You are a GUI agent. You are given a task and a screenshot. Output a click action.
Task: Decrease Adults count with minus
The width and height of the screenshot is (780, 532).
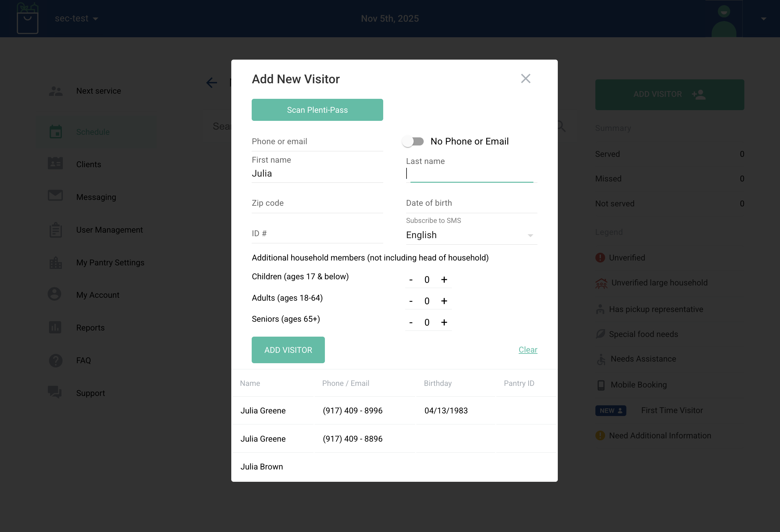tap(411, 301)
